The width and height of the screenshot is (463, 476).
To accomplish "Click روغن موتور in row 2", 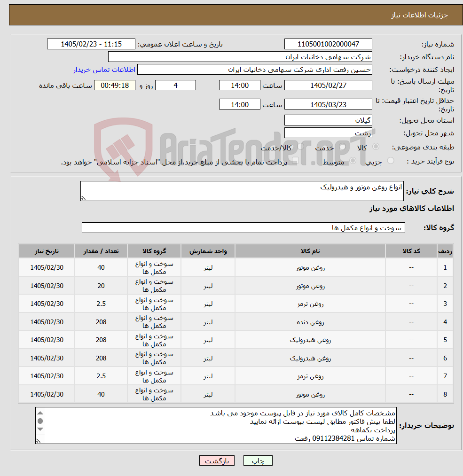I will (310, 286).
